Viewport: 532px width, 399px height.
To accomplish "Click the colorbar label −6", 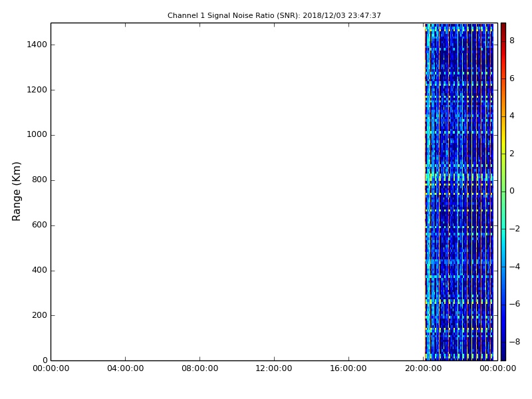I will pyautogui.click(x=515, y=304).
